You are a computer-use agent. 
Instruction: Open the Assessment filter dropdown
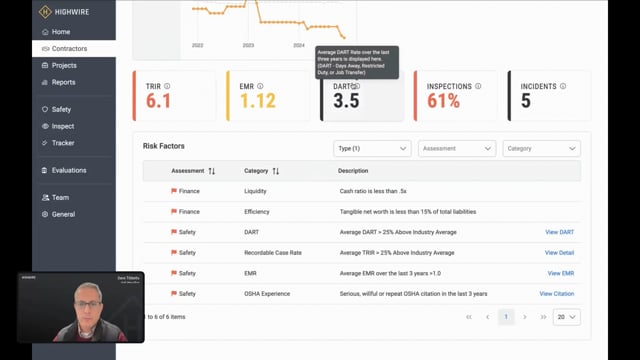[x=457, y=149]
